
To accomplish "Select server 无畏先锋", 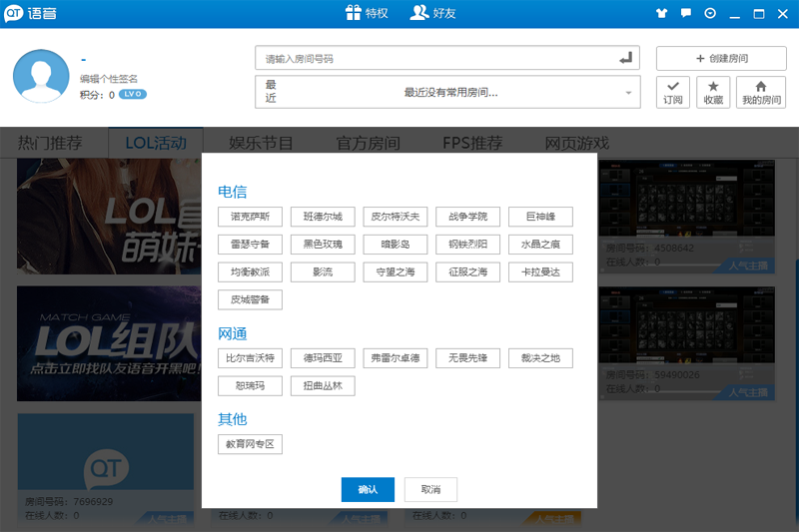I will pyautogui.click(x=467, y=358).
